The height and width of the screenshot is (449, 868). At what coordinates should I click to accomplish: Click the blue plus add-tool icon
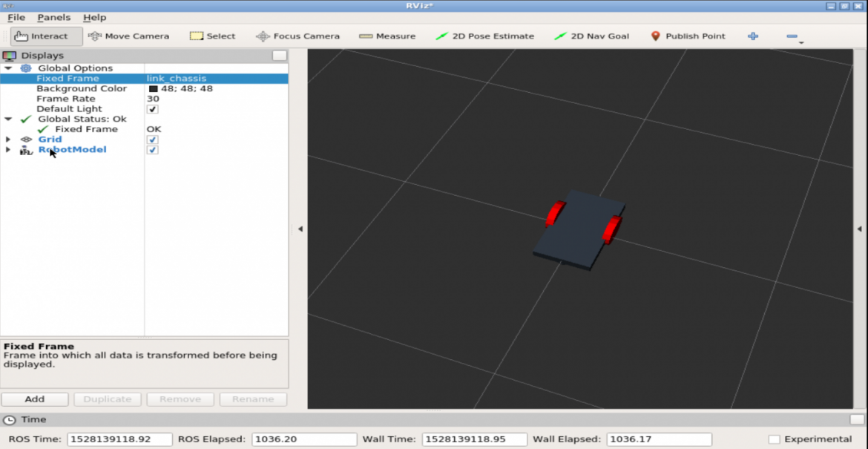pos(753,36)
